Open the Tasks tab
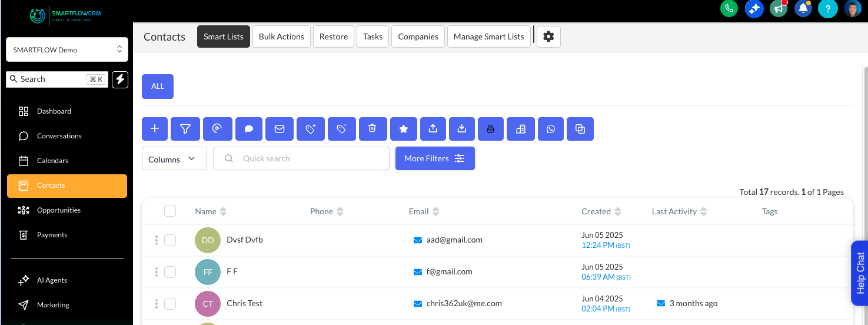 click(x=373, y=37)
